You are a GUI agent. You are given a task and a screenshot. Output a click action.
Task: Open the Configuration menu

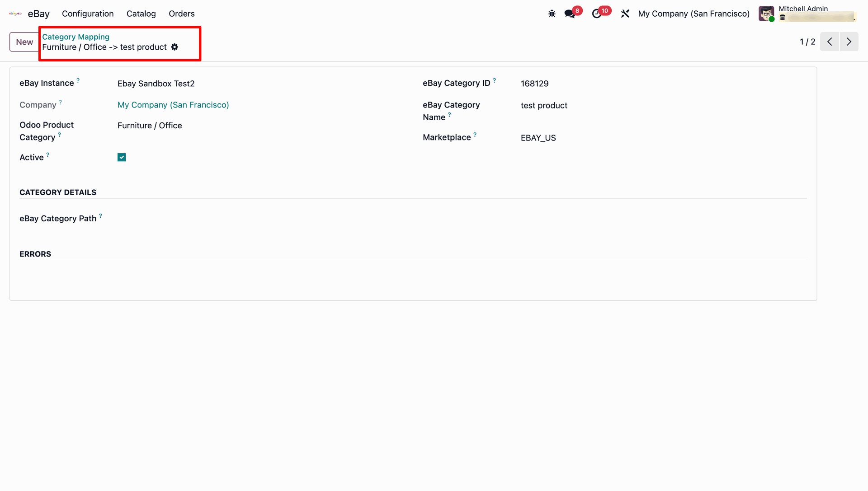pos(88,14)
